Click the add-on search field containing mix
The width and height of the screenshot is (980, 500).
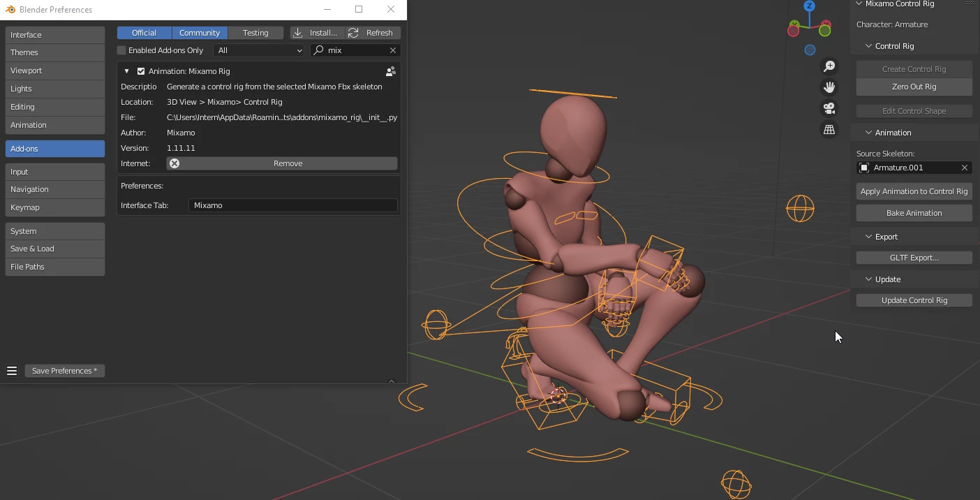coord(355,50)
